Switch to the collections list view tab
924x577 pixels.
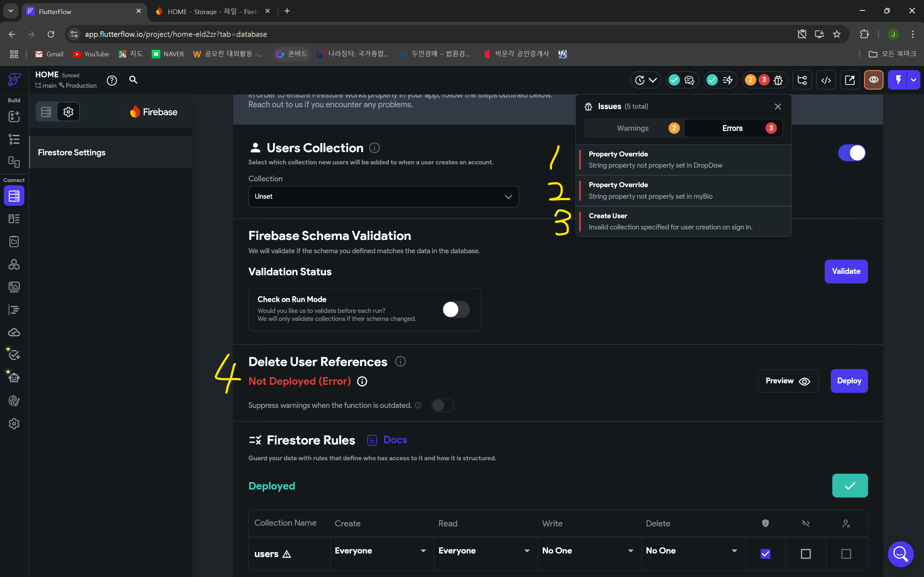(x=46, y=112)
